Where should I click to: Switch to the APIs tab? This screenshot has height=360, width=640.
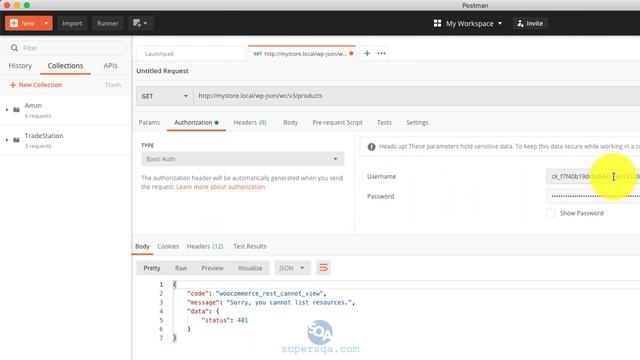110,66
